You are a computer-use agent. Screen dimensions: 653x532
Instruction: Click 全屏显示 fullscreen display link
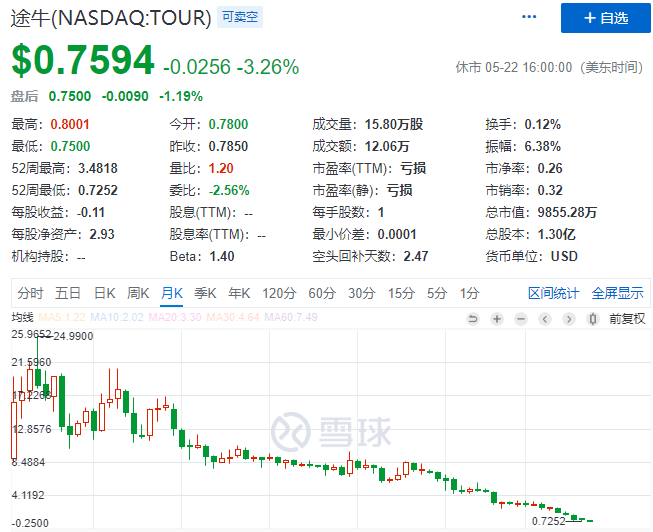click(617, 293)
